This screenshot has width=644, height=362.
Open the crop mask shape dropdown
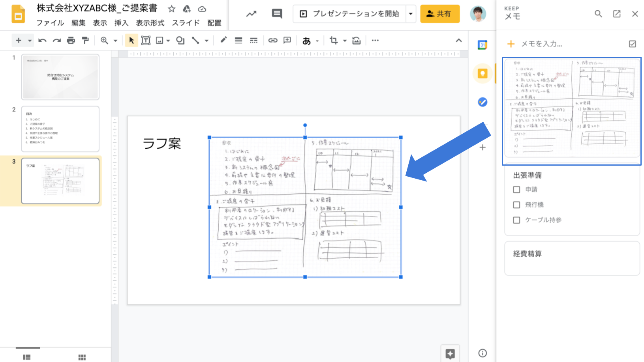345,41
